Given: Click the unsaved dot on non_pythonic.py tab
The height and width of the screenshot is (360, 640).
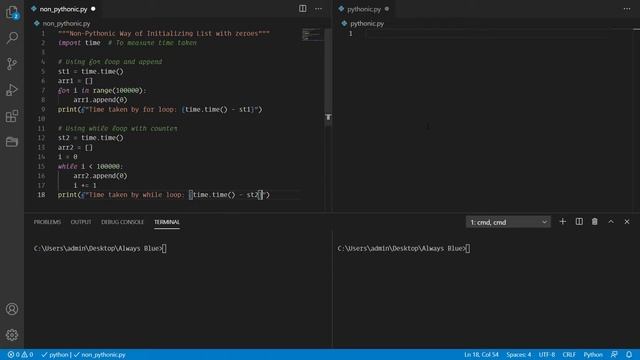Looking at the screenshot, I should pos(93,9).
